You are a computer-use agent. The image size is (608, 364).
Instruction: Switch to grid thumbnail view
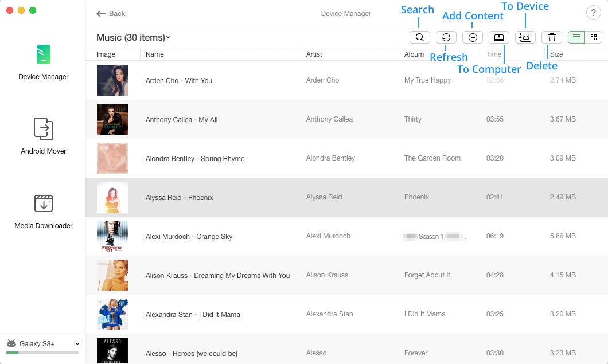coord(593,37)
